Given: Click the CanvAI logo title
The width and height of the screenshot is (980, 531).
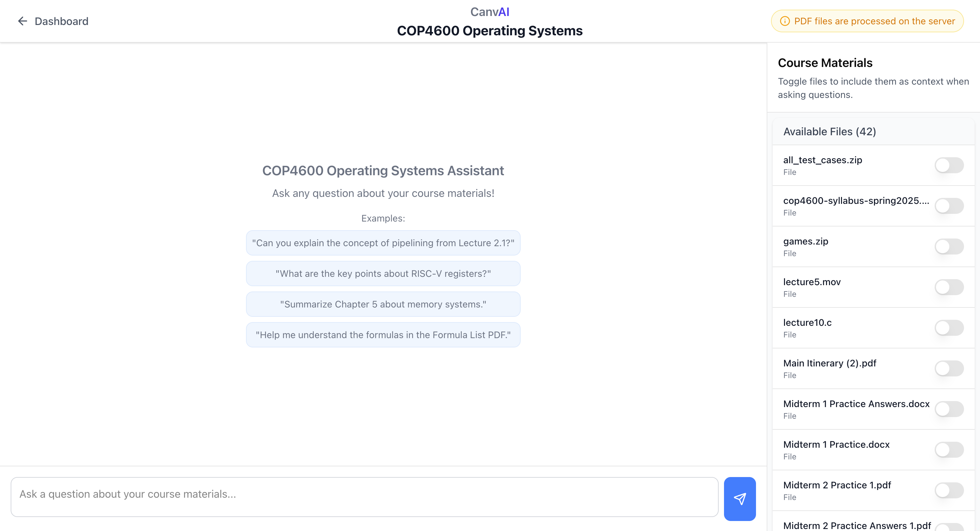Looking at the screenshot, I should pyautogui.click(x=489, y=12).
